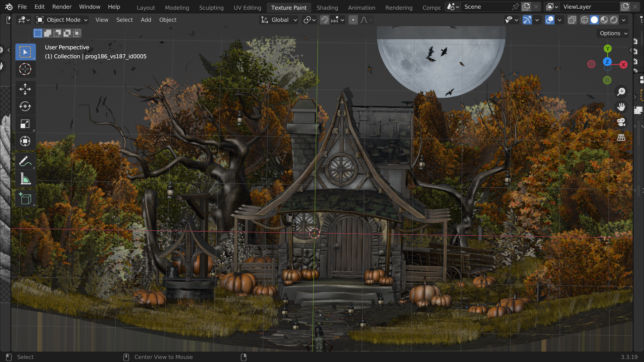
Task: Open the Help menu
Action: click(x=114, y=7)
